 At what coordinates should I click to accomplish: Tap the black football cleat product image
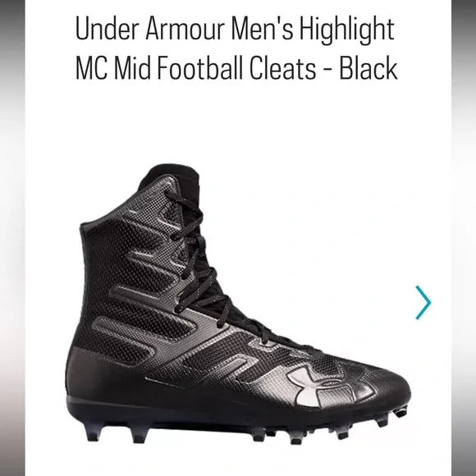pos(238,304)
